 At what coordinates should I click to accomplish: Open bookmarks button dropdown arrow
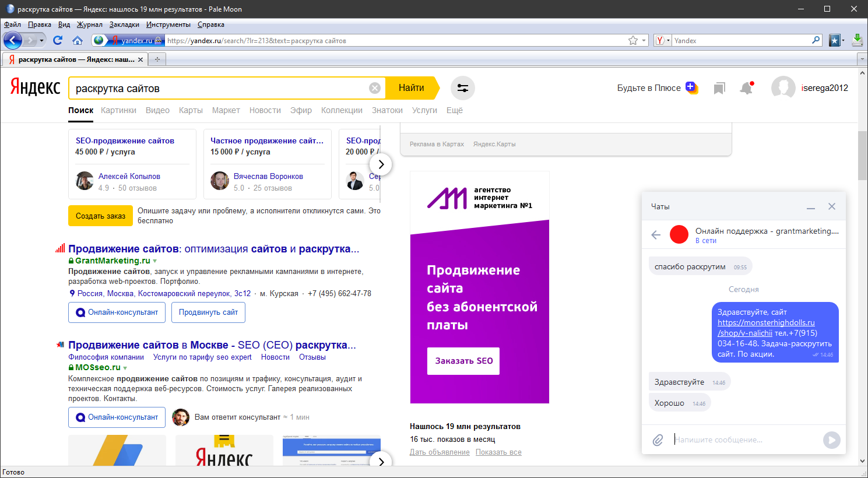click(843, 40)
